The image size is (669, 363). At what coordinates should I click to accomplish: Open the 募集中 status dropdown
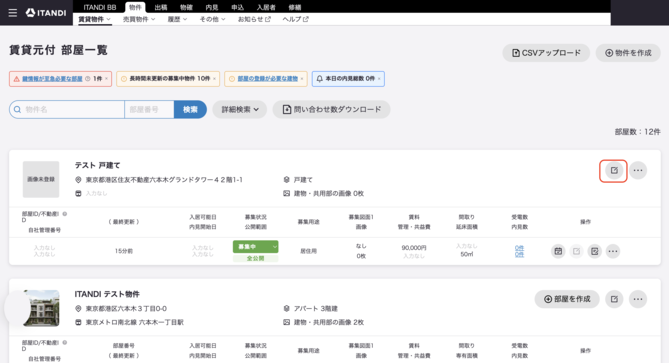[256, 247]
